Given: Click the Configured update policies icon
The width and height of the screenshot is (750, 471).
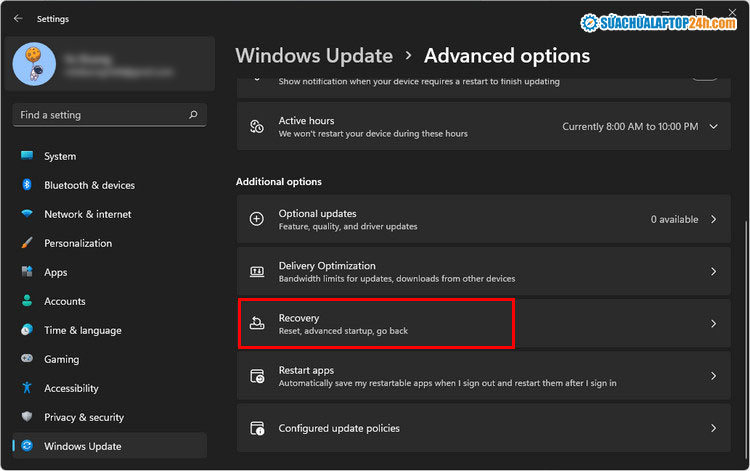Looking at the screenshot, I should coord(257,428).
